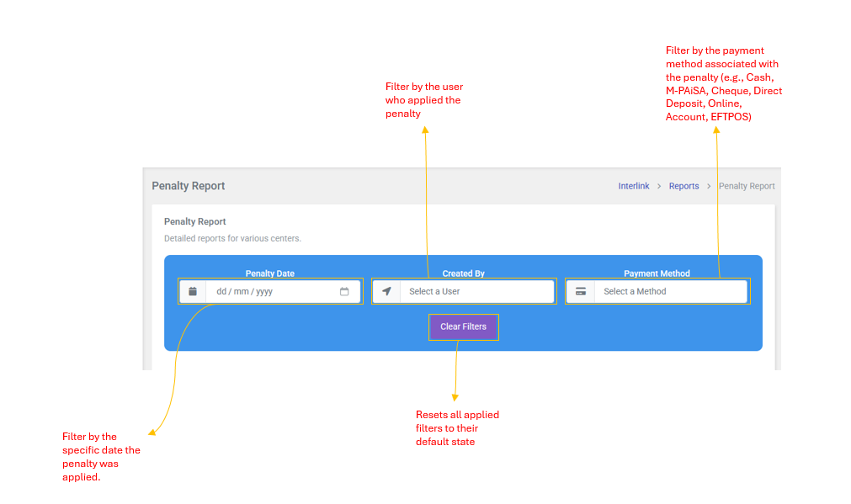The image size is (851, 504).
Task: Click the Penalty Report breadcrumb item
Action: click(747, 186)
